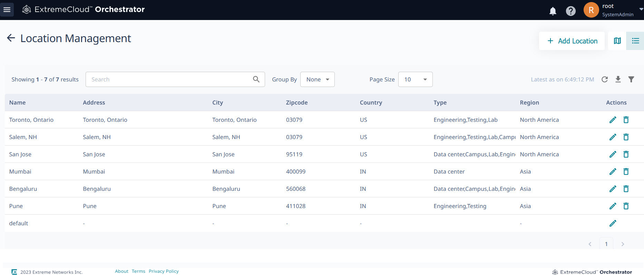Image resolution: width=644 pixels, height=275 pixels.
Task: Open the help question mark icon
Action: point(571,11)
